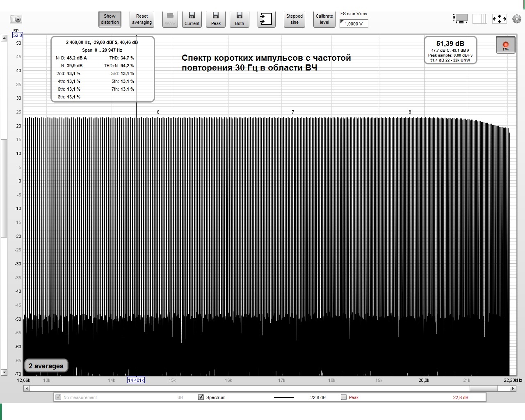Click the Span 0 .. 20 947 Hz text

pos(102,50)
